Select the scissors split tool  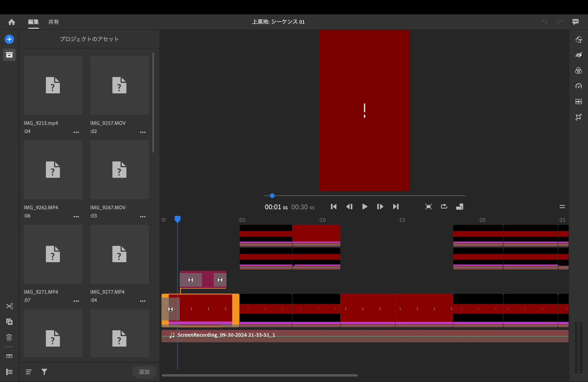point(9,306)
